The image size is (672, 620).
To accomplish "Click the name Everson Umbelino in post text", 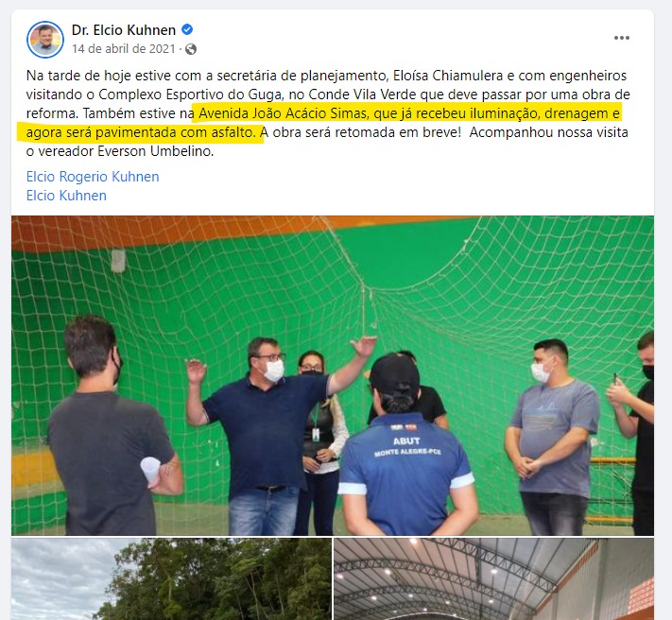I will pos(155,151).
